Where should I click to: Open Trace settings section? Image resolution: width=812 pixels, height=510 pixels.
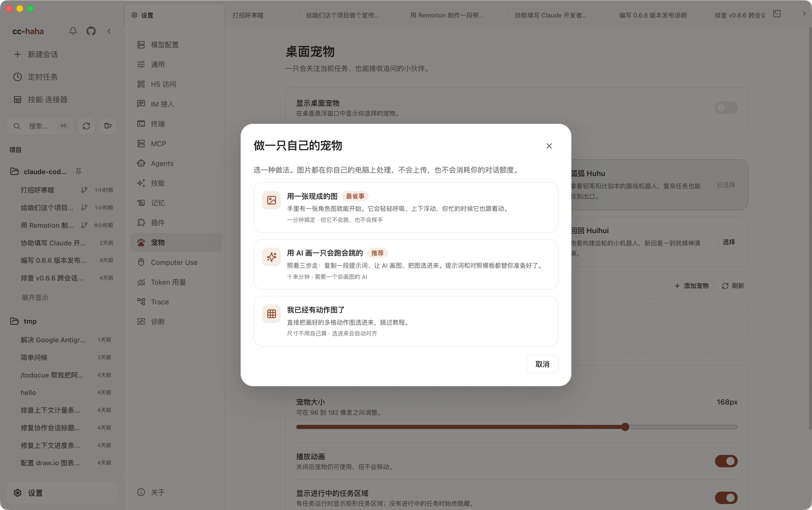click(x=176, y=302)
